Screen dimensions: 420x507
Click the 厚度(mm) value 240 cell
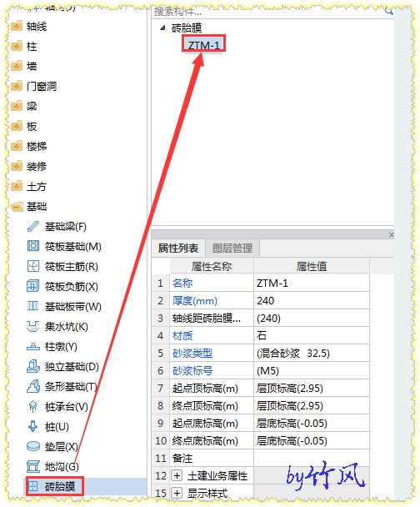point(312,301)
